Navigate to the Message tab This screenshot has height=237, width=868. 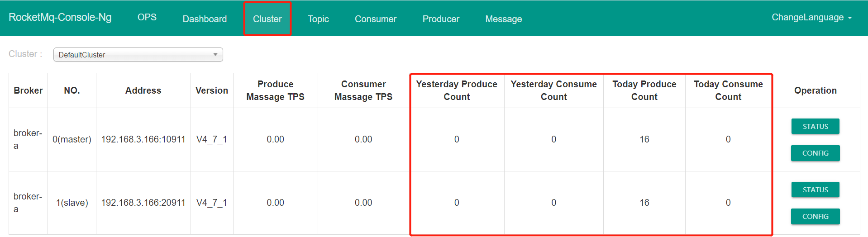[x=503, y=19]
